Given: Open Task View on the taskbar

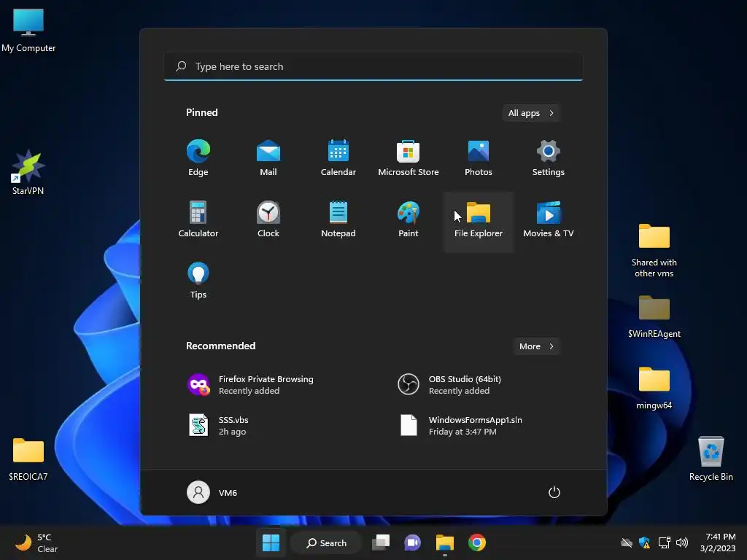Looking at the screenshot, I should [381, 542].
